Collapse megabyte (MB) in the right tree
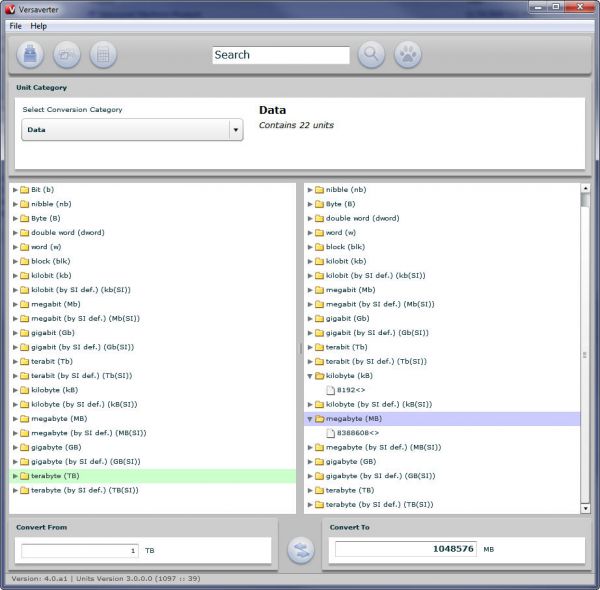 click(x=310, y=419)
